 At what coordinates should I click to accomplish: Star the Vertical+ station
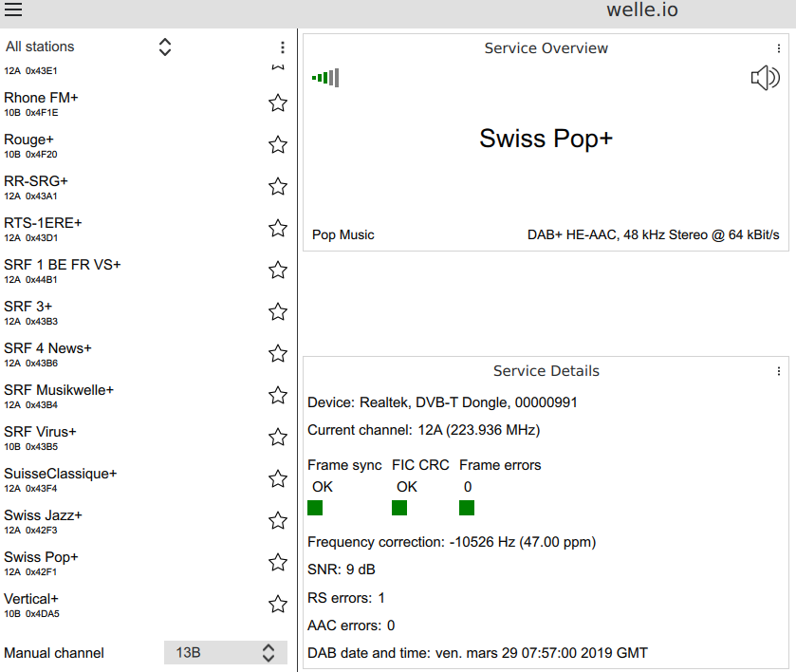(278, 604)
